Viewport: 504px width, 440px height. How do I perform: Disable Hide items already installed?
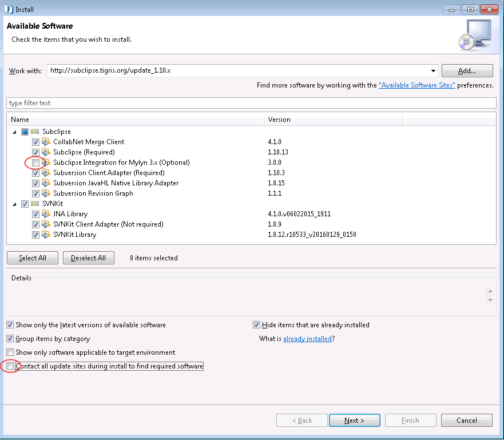click(x=256, y=325)
